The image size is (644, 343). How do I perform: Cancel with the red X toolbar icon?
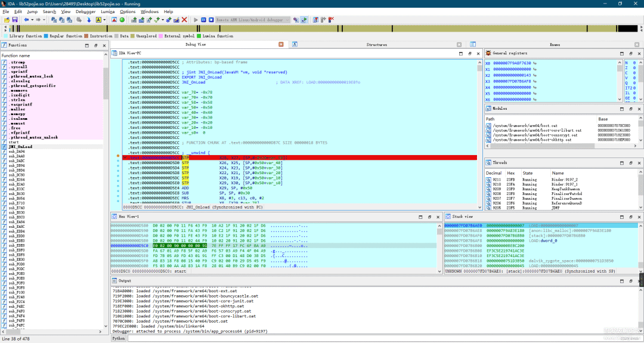point(184,20)
